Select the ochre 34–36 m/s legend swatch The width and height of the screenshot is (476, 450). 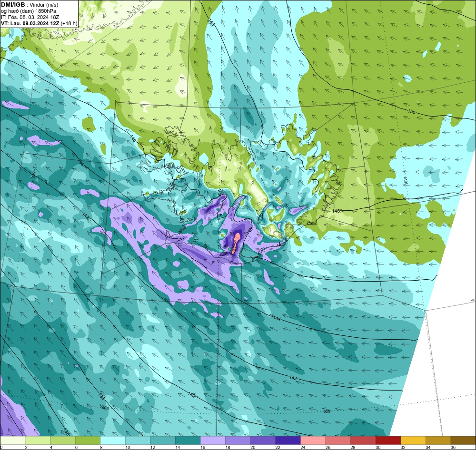438,440
